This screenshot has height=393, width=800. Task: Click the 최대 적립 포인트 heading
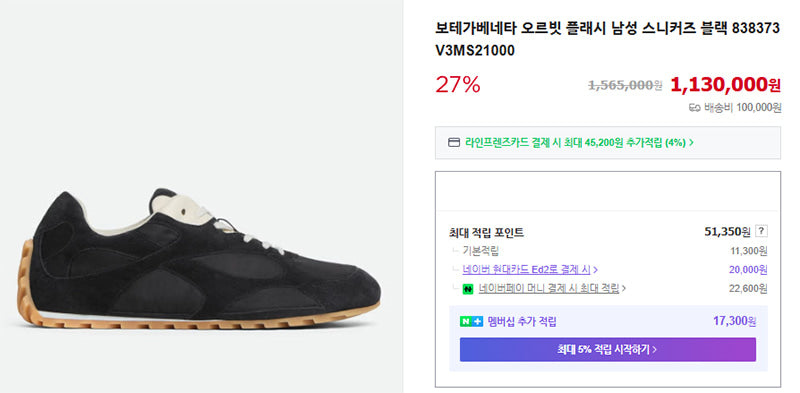point(486,233)
